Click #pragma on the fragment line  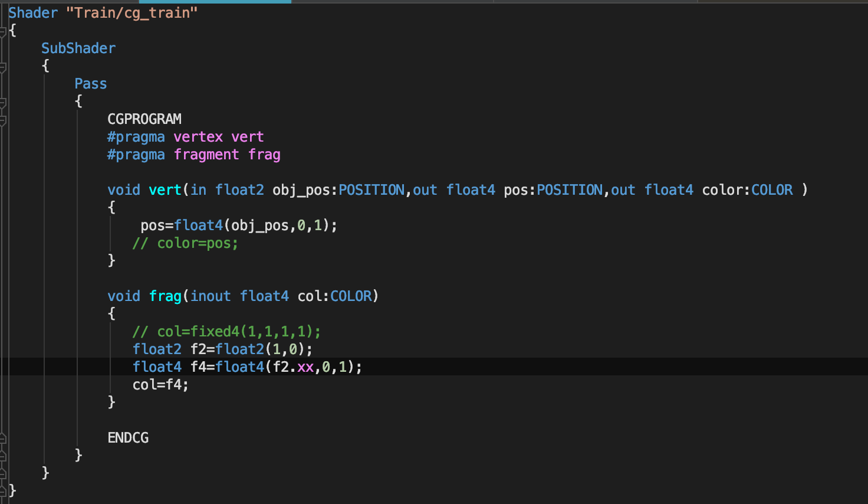pyautogui.click(x=136, y=155)
